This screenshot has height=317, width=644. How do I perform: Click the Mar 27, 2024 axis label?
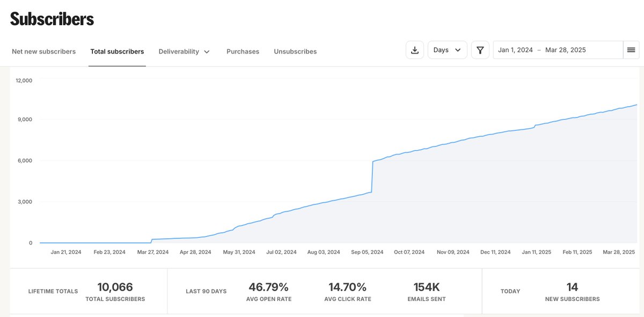pos(153,252)
